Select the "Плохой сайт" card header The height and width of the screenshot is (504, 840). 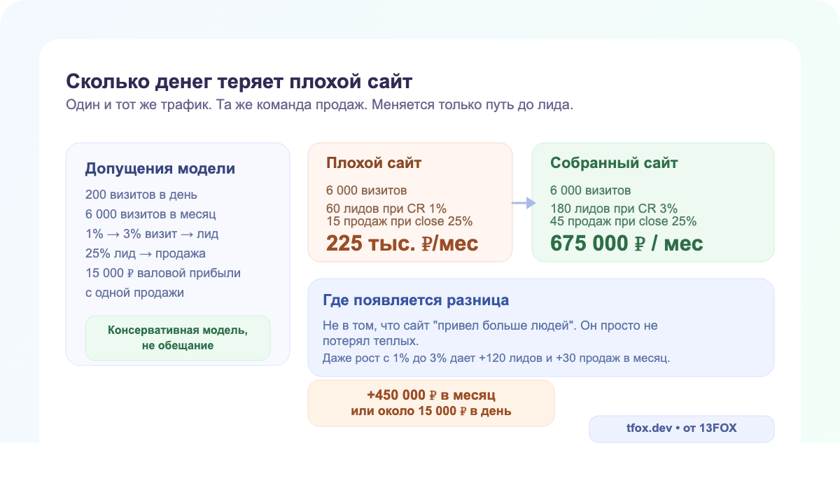click(373, 162)
